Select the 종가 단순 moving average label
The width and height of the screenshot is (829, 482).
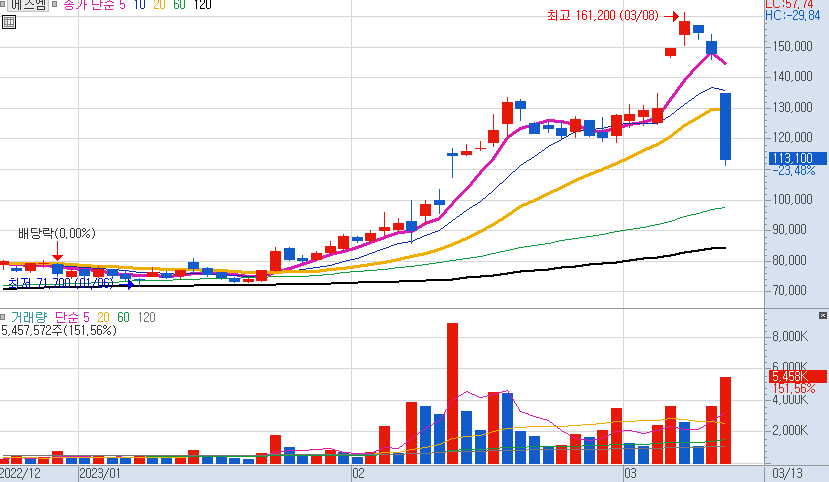tap(89, 5)
